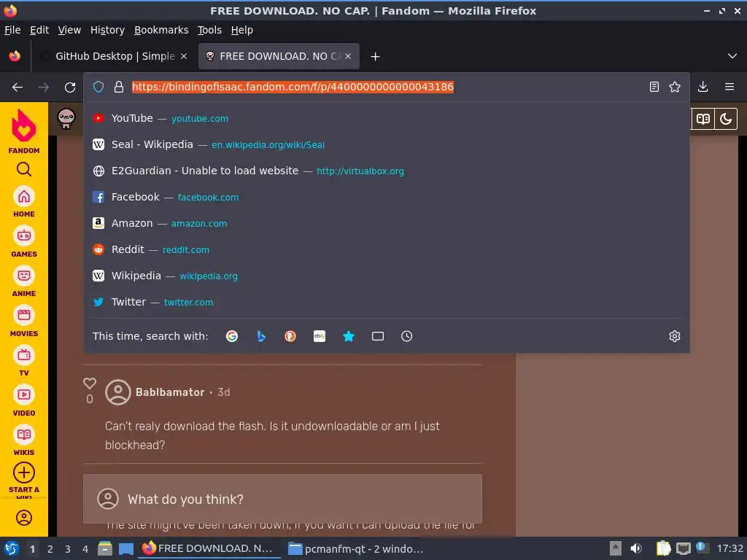This screenshot has height=560, width=747.
Task: Go back to the previous page
Action: (x=18, y=87)
